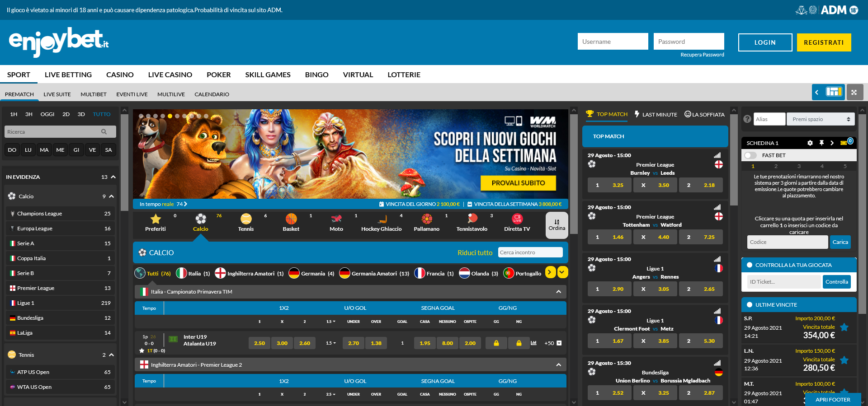
Task: Collapse the Tennis sidebar group
Action: click(x=111, y=355)
